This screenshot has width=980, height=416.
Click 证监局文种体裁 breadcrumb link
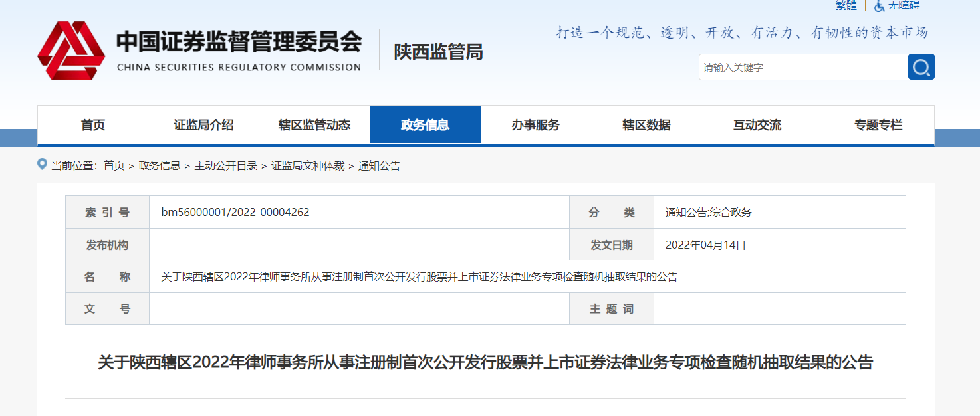pyautogui.click(x=307, y=166)
